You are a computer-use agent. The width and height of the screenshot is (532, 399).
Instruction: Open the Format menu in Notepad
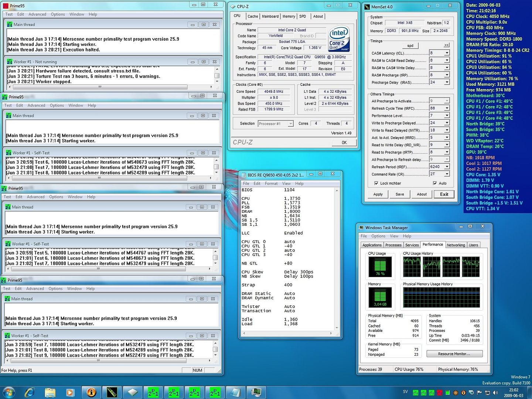[x=271, y=184]
